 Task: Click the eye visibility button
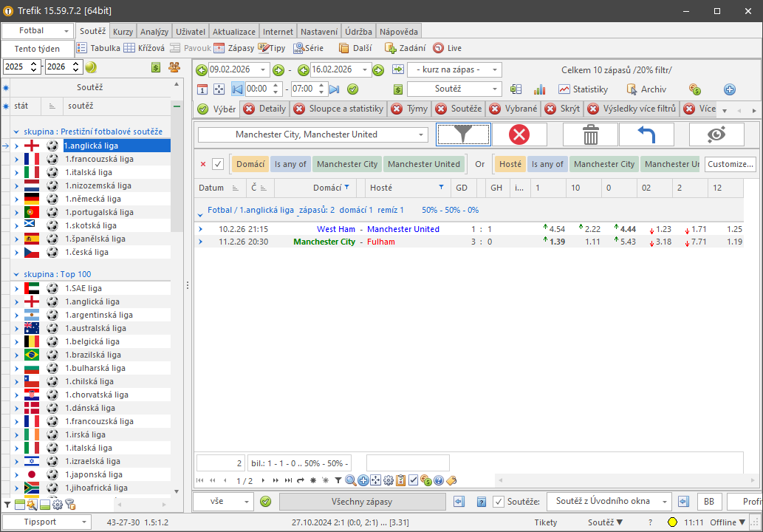[x=716, y=134]
